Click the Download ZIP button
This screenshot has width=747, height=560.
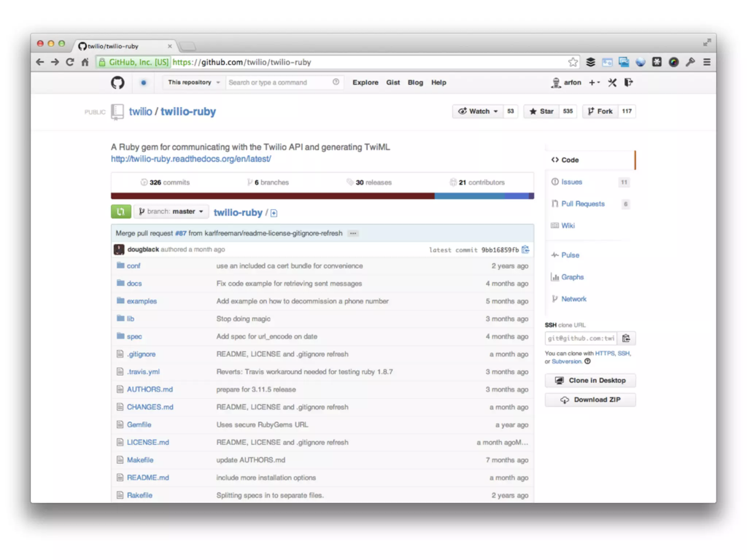pyautogui.click(x=590, y=400)
